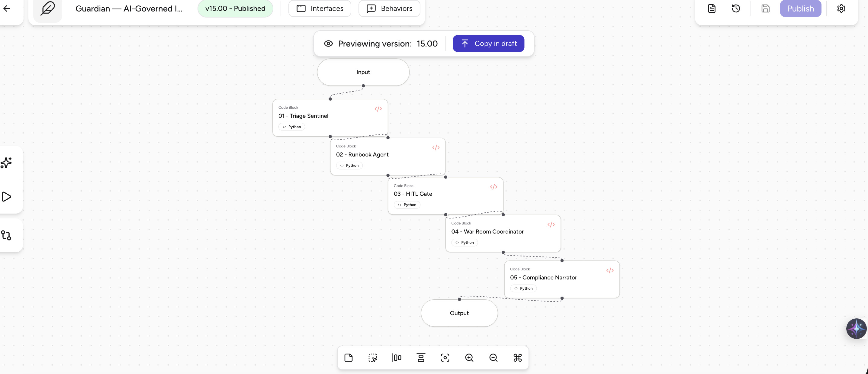Viewport: 868px width, 374px height.
Task: Click the selection box tool icon
Action: pyautogui.click(x=373, y=358)
